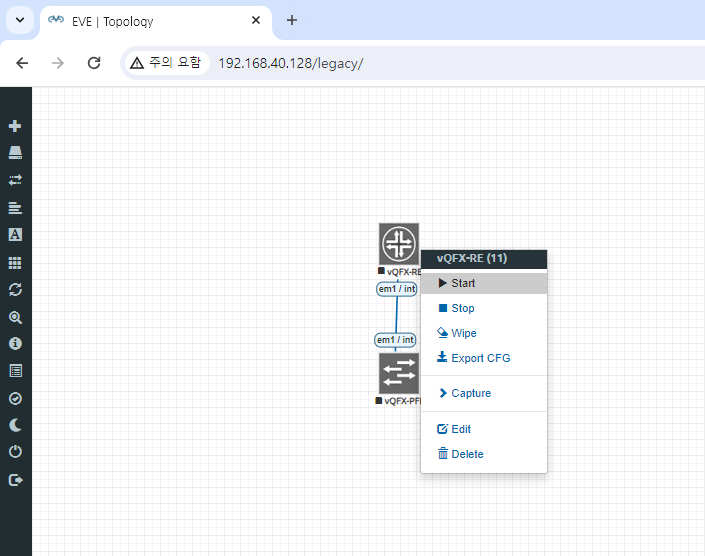Click the Zoom magnifier icon in sidebar
705x556 pixels.
pos(15,317)
